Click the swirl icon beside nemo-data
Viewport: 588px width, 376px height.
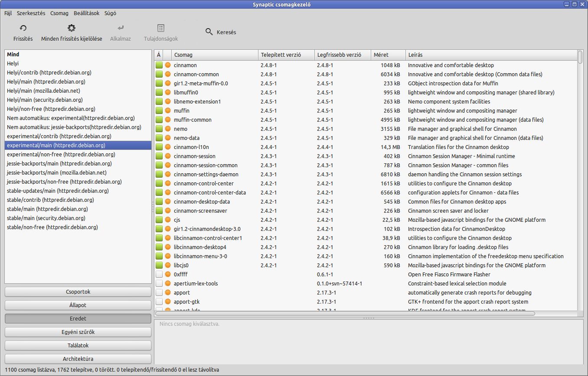pyautogui.click(x=168, y=138)
